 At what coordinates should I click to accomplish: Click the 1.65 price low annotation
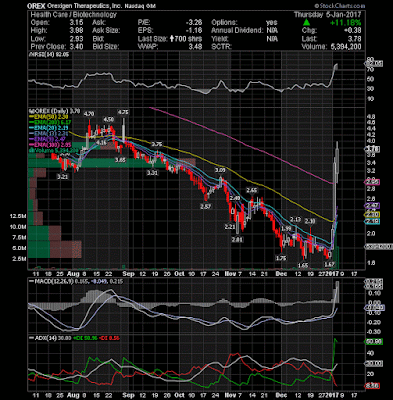point(303,266)
